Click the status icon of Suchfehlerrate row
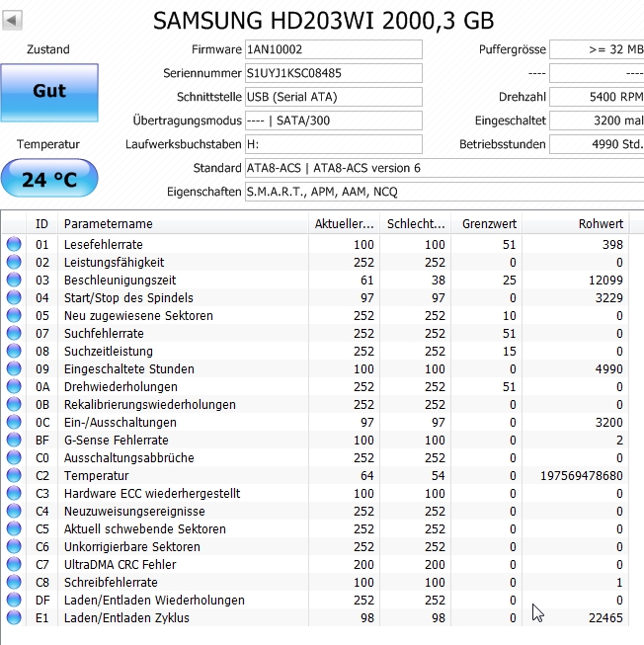 [x=14, y=333]
